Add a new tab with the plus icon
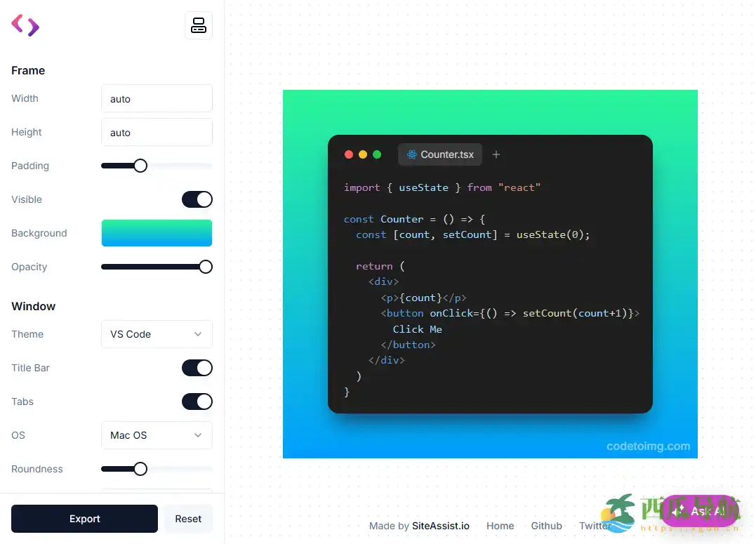 click(x=496, y=154)
